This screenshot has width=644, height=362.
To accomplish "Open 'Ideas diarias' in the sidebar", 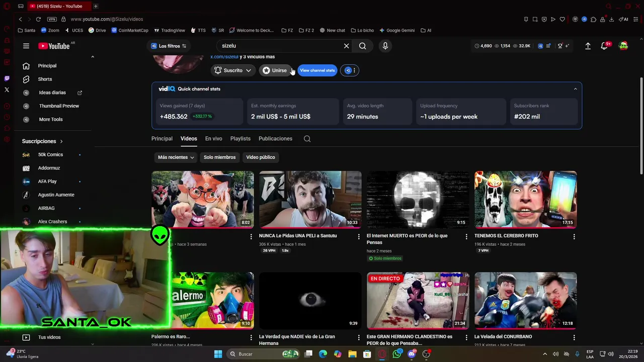I will tap(52, 93).
